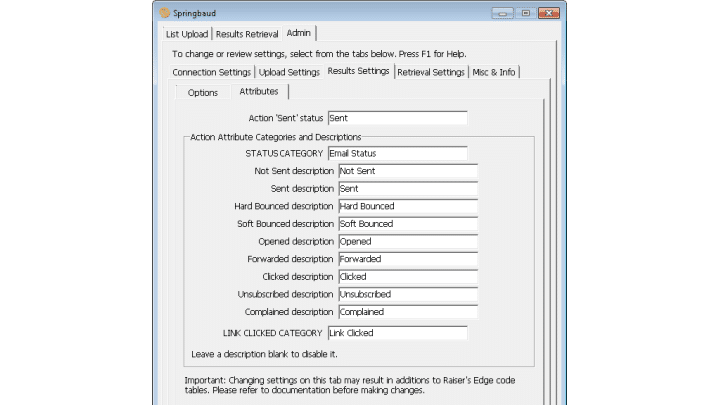
Task: Close the Springbaud window
Action: pos(549,13)
